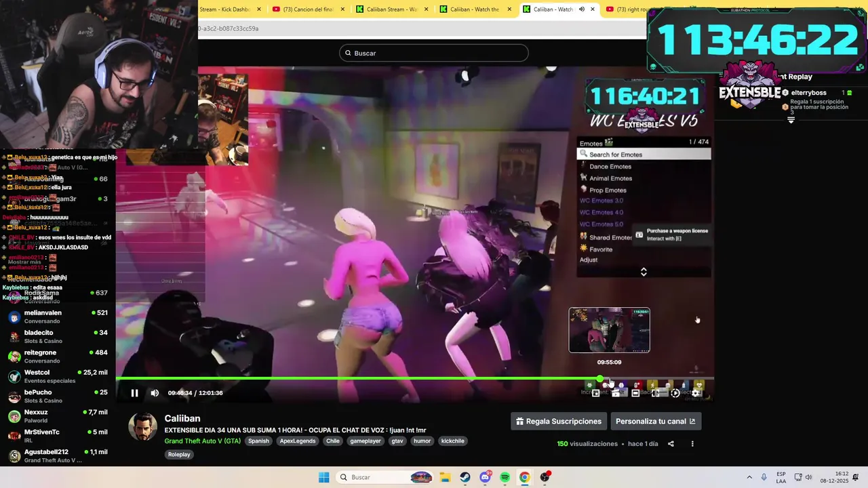
Task: Close the active Caliiban - Watch tab
Action: point(593,9)
